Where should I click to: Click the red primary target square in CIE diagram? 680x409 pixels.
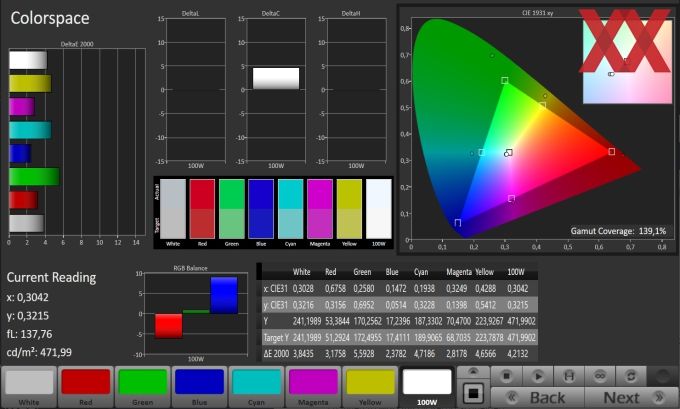click(611, 151)
